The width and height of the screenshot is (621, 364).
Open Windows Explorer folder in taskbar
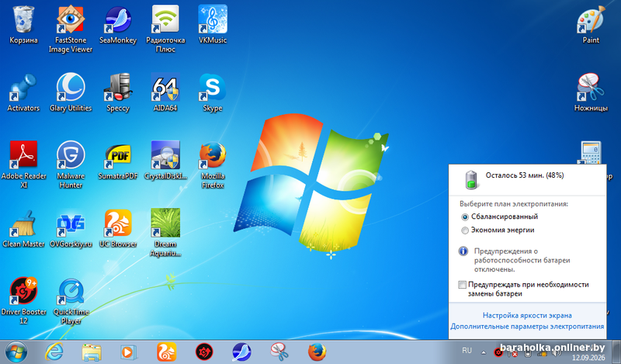[x=92, y=352]
